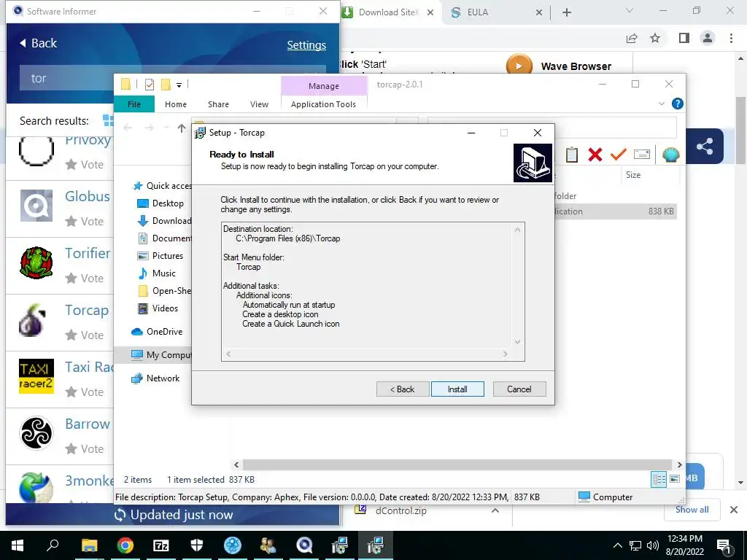Click the rename card icon in Explorer toolbar
This screenshot has height=560, width=747.
click(x=642, y=155)
